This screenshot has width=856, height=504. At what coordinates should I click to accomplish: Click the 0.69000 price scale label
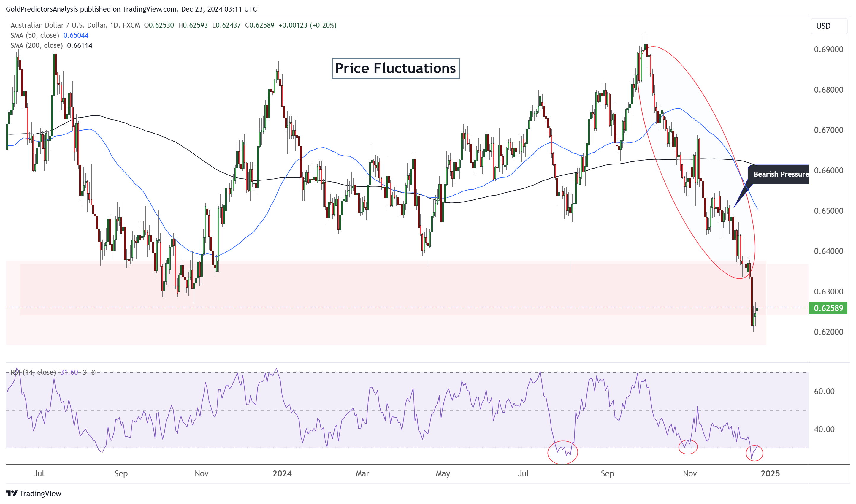tap(828, 50)
